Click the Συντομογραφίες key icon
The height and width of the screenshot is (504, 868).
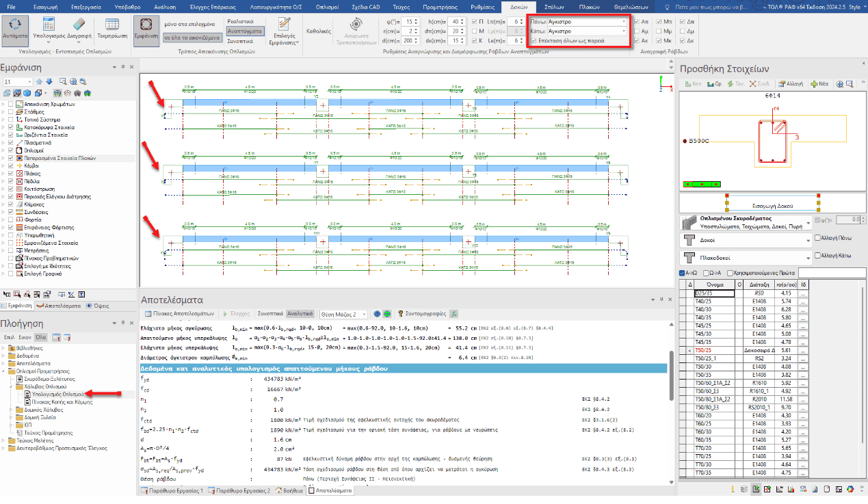click(401, 314)
